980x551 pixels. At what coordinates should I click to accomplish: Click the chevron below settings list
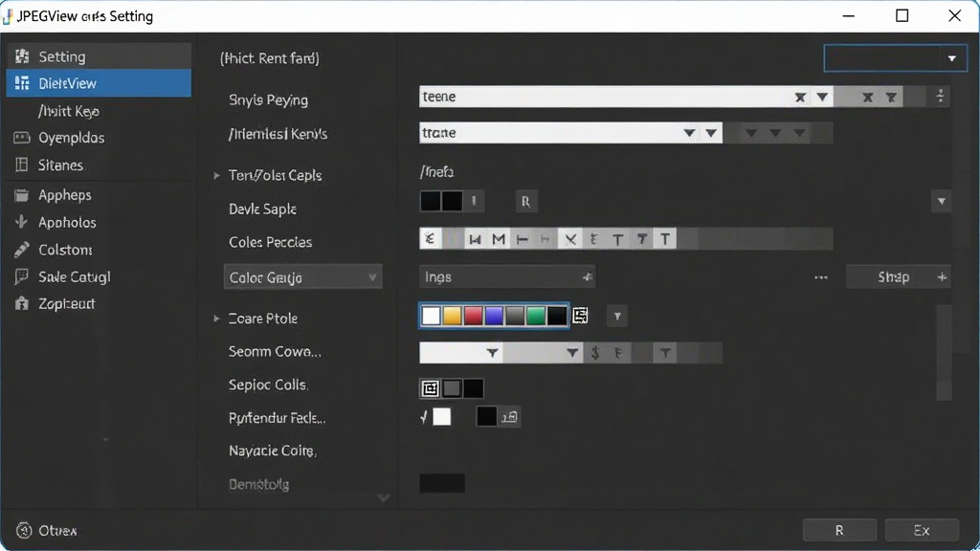(383, 497)
